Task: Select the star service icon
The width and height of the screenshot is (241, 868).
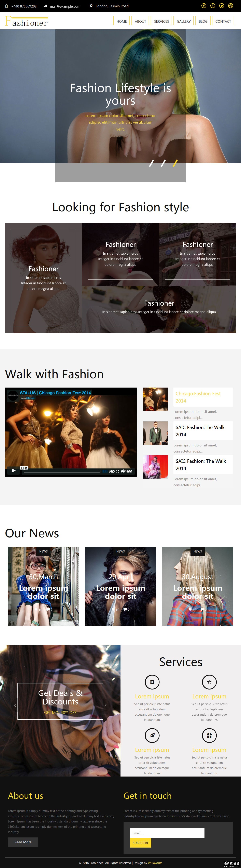Action: [x=209, y=682]
